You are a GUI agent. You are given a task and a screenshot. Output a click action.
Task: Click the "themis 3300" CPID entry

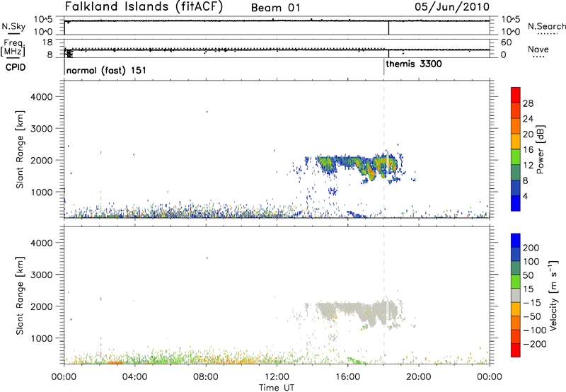(414, 64)
